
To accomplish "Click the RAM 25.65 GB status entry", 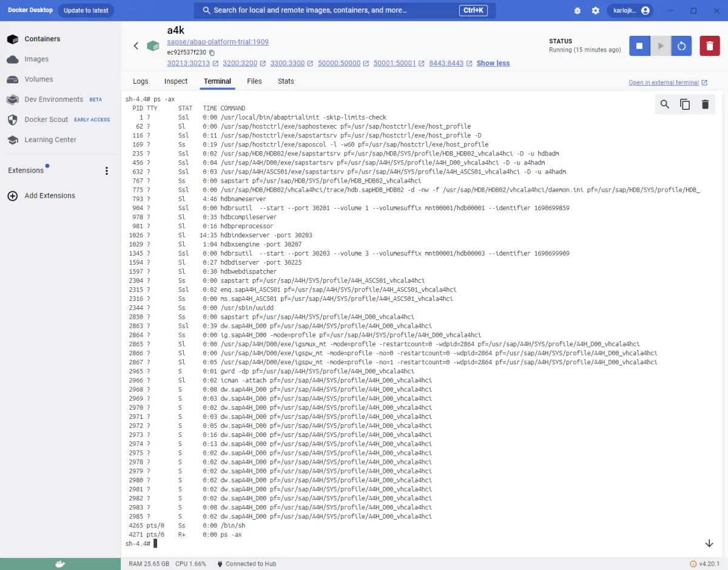I will point(149,564).
